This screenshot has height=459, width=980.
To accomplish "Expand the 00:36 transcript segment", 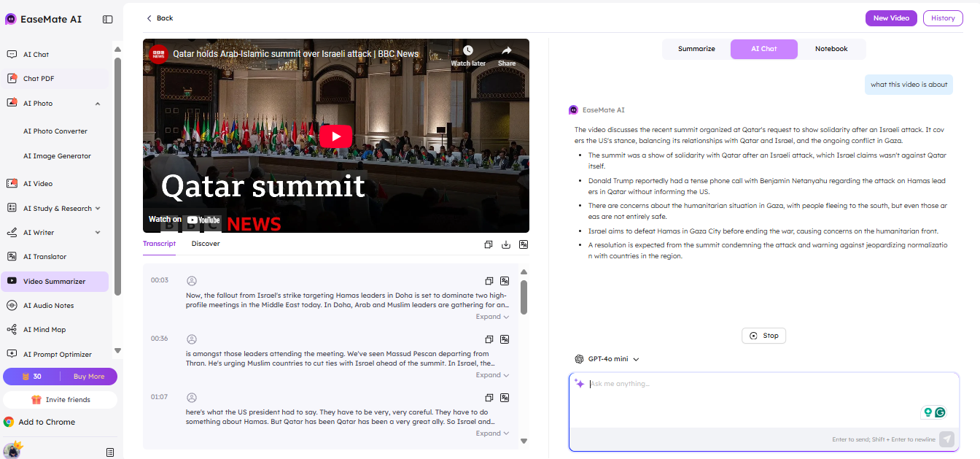I will point(492,375).
